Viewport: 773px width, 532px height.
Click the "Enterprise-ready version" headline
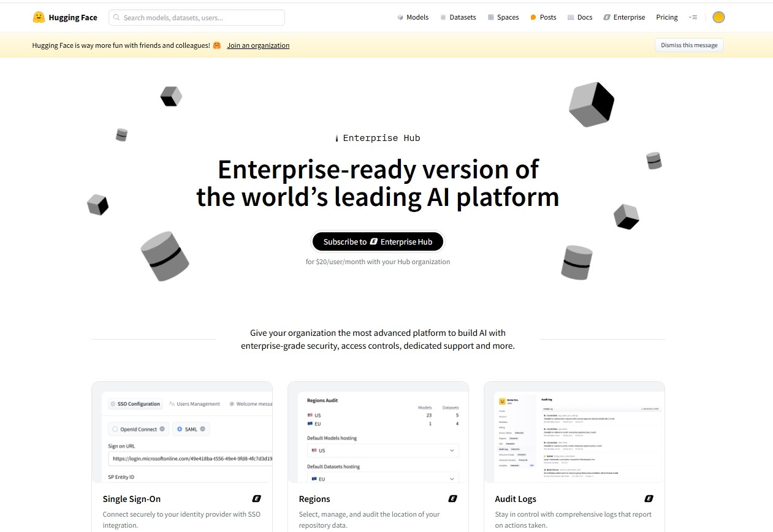click(x=378, y=183)
